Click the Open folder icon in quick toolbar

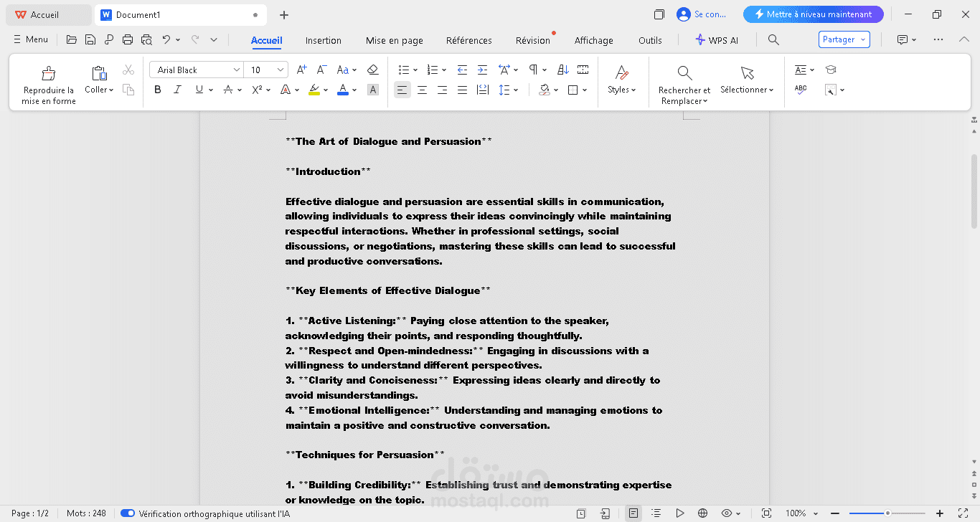click(x=71, y=40)
